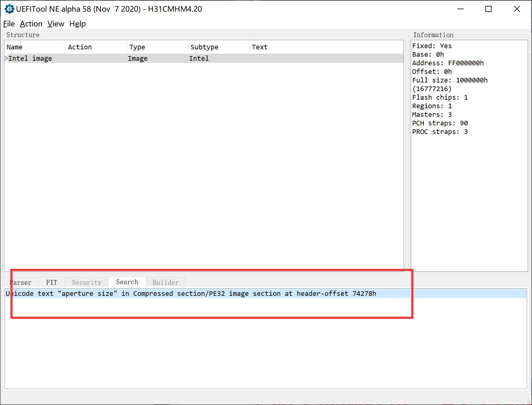The image size is (532, 405).
Task: Minimize the UEFITool window
Action: pyautogui.click(x=460, y=9)
